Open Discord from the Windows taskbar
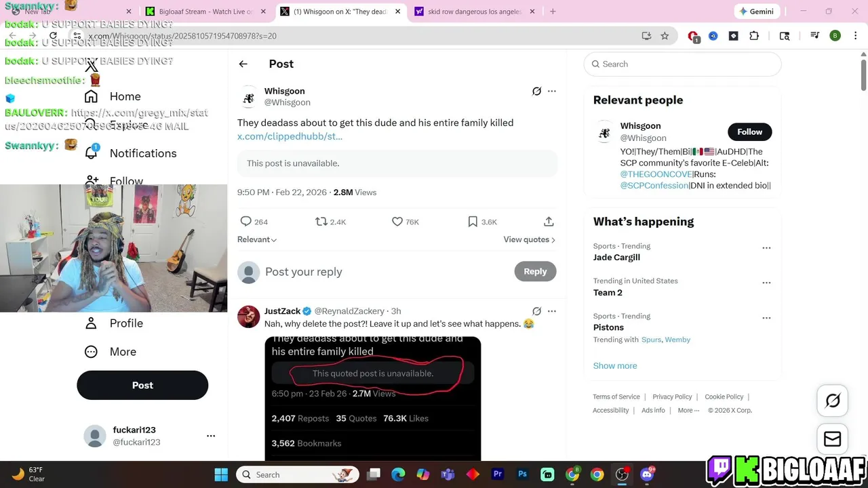Image resolution: width=868 pixels, height=488 pixels. [646, 474]
